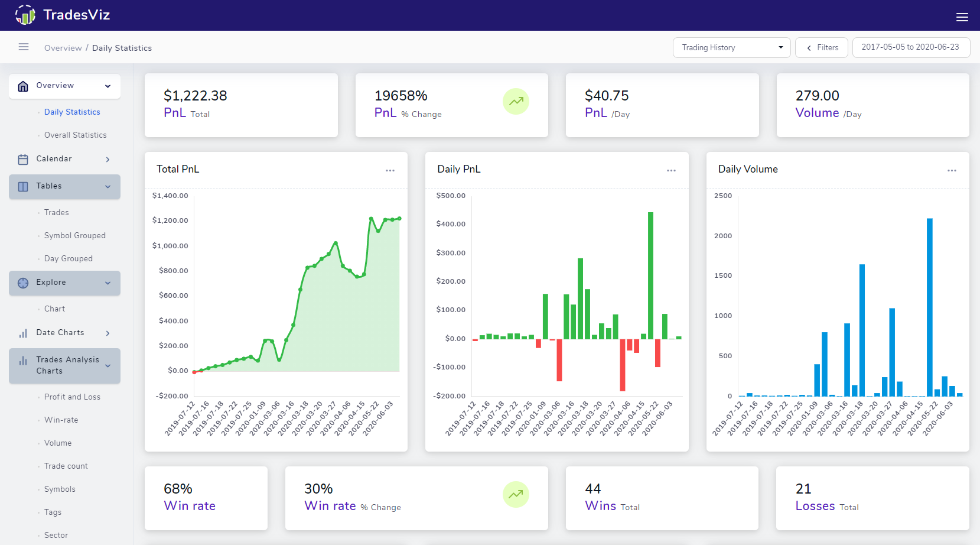Switch to the Overall Statistics menu item

click(75, 135)
